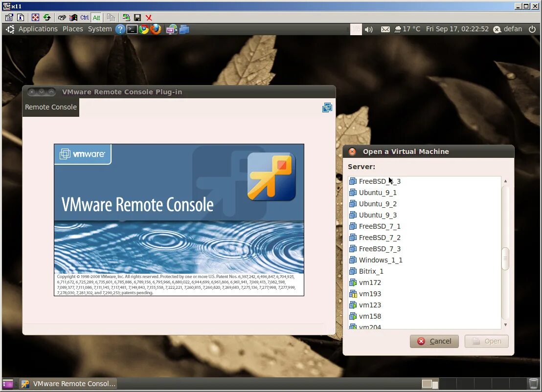The image size is (542, 392).
Task: Toggle the Ctrl key button
Action: click(85, 17)
